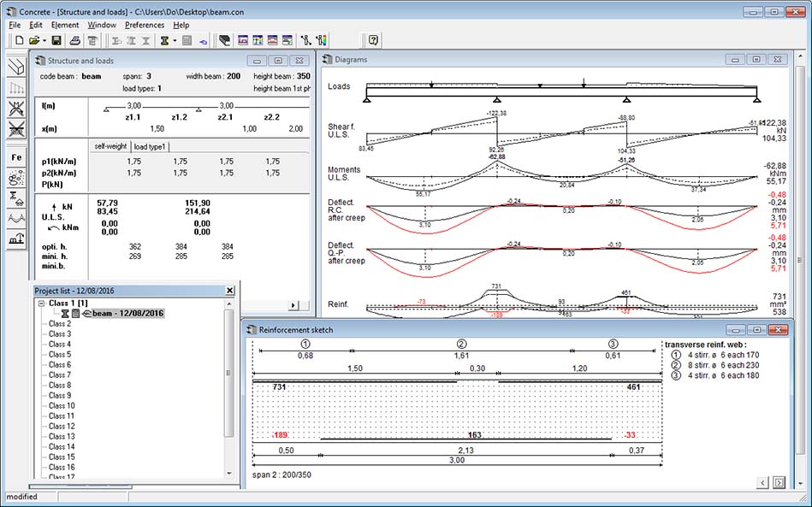Create a new file with the toolbar icon

(19, 40)
